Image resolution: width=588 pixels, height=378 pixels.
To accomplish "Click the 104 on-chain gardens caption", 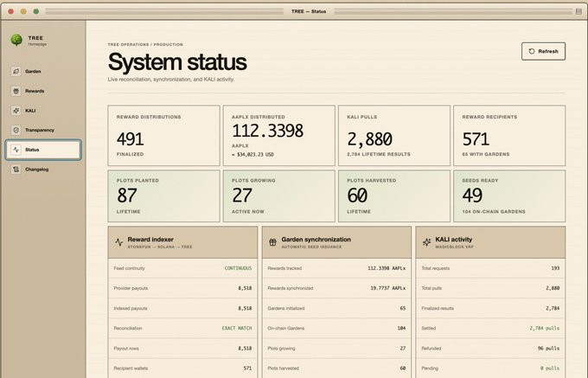I will click(x=494, y=212).
